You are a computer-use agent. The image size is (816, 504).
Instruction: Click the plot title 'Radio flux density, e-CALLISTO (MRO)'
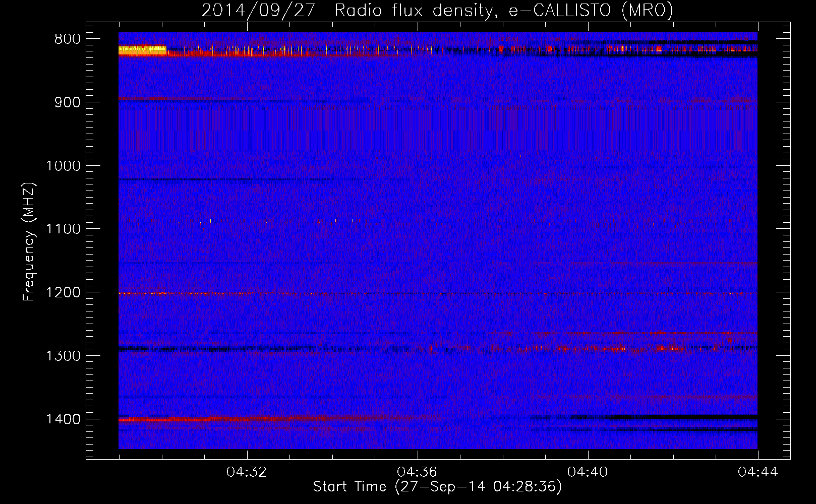[x=504, y=10]
